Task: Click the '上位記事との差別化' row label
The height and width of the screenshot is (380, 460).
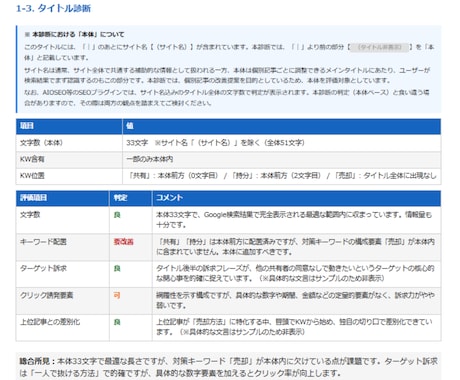Action: 50,322
